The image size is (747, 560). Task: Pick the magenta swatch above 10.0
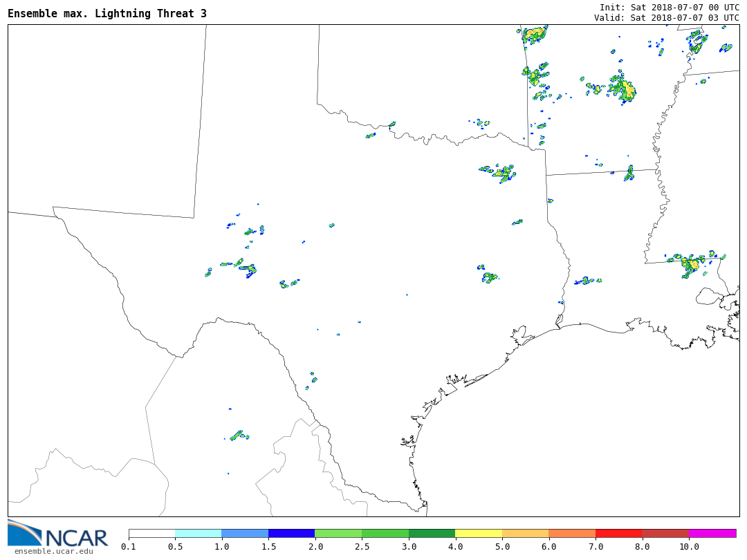(x=712, y=533)
